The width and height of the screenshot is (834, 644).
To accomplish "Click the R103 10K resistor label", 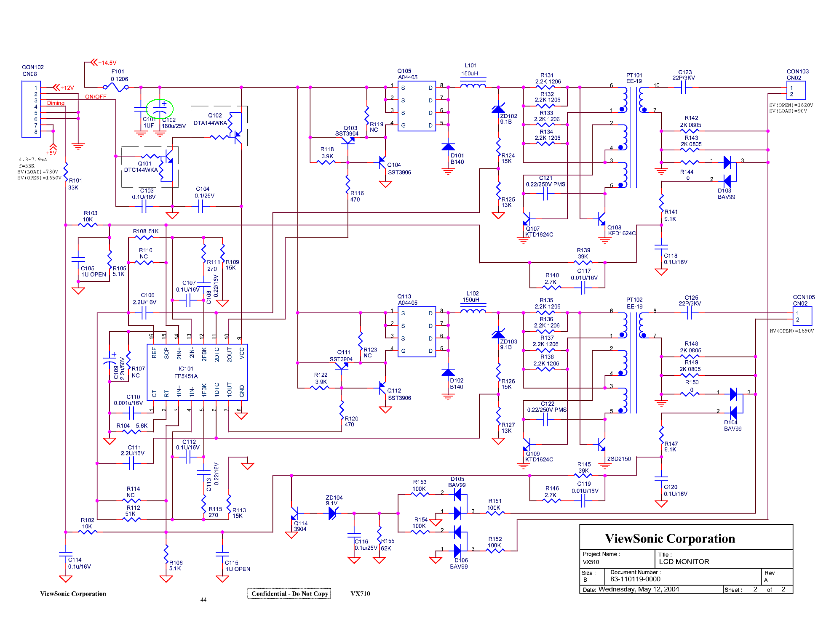I will pyautogui.click(x=90, y=216).
